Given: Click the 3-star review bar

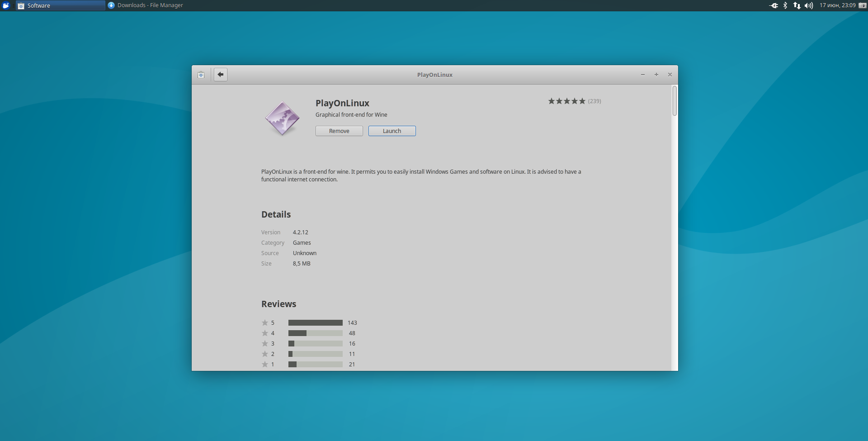Looking at the screenshot, I should (316, 344).
